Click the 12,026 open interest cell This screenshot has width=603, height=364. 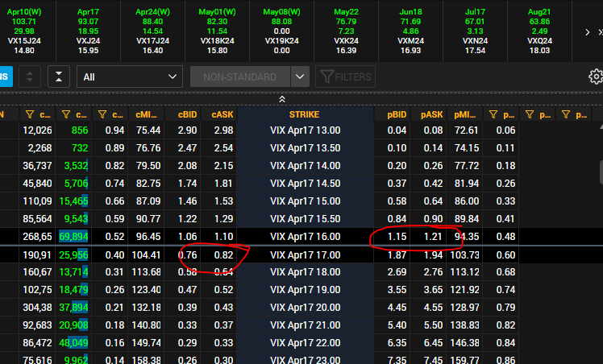pos(37,130)
